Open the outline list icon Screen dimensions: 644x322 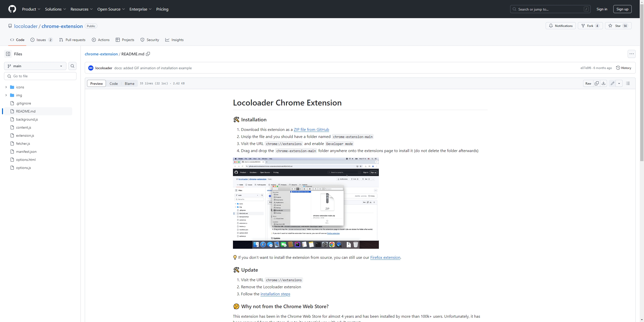point(628,83)
